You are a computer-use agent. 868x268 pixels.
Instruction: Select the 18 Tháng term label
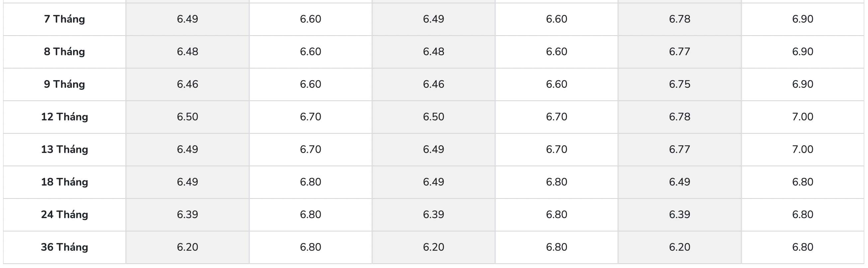[x=64, y=182]
